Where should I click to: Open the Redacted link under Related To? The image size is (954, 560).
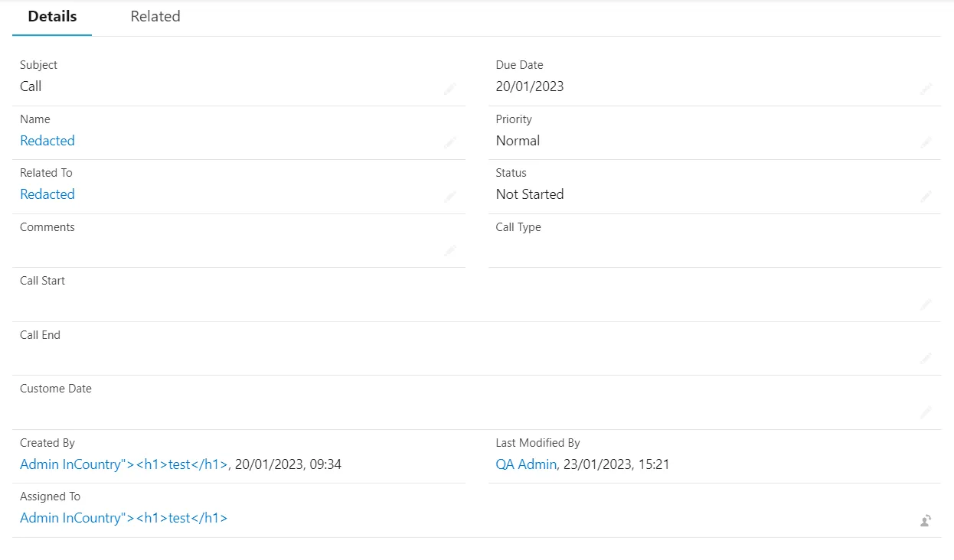click(47, 194)
